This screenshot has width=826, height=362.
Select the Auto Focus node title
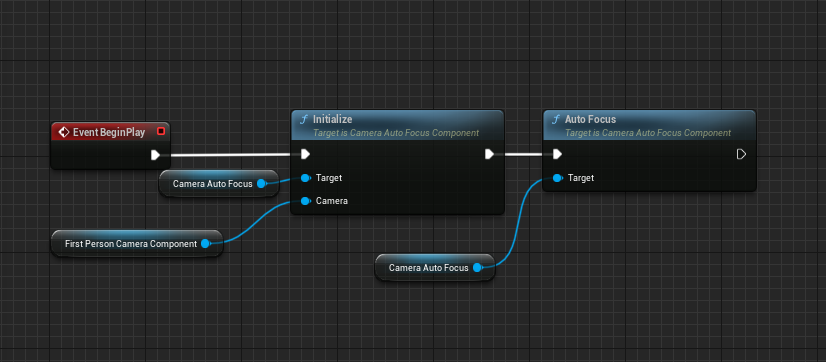(591, 120)
